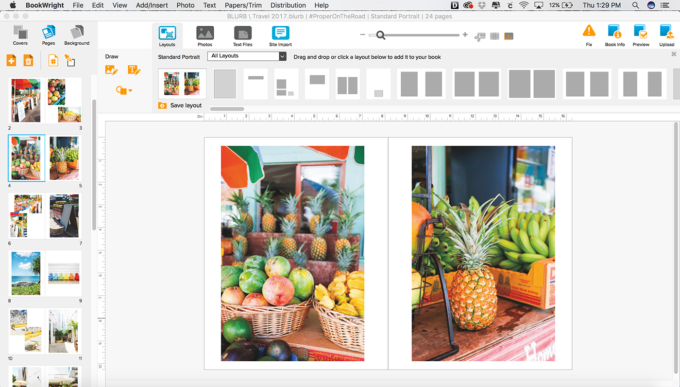Viewport: 680px width, 387px height.
Task: Open the Papers/Trim menu
Action: coord(243,5)
